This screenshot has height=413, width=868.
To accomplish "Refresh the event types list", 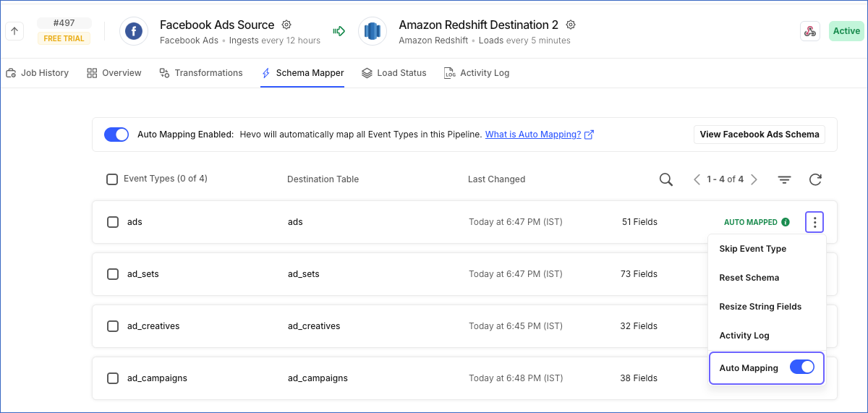I will (815, 179).
